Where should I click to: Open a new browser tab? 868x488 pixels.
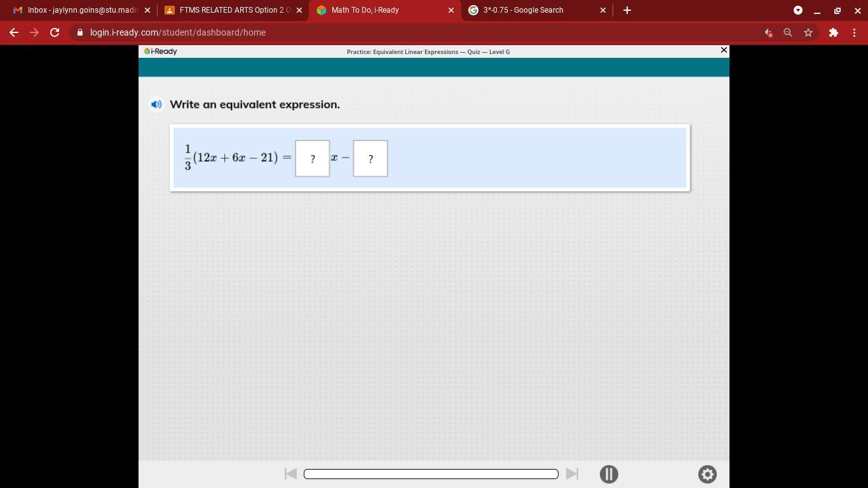[627, 10]
